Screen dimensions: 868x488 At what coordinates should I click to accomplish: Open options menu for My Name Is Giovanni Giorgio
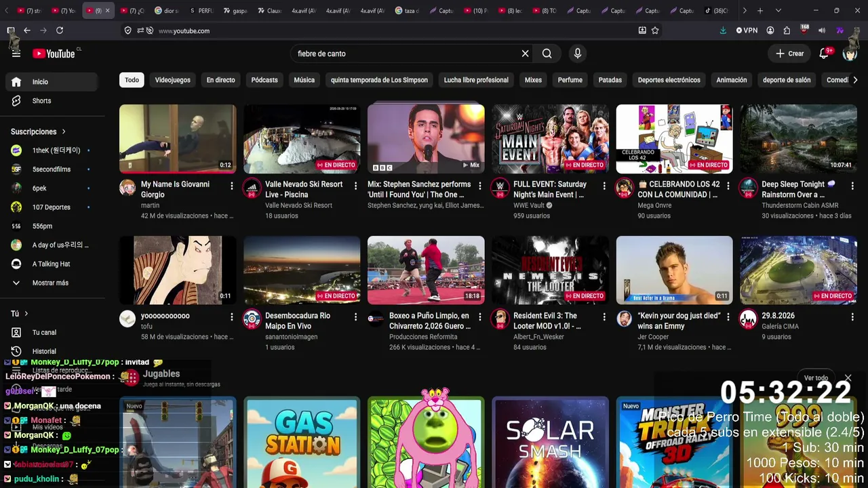pyautogui.click(x=231, y=186)
